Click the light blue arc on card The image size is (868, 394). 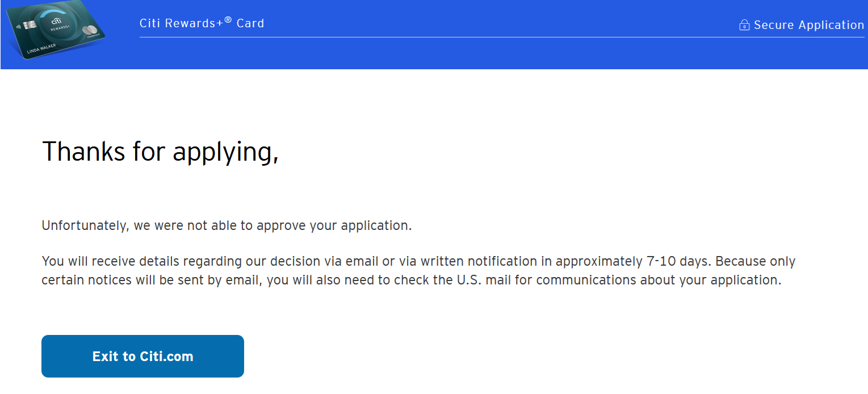(x=52, y=12)
